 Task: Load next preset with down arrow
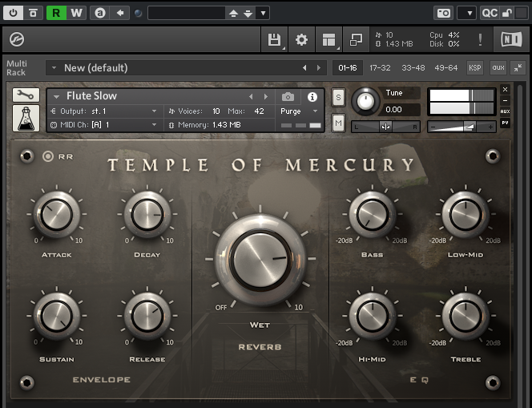click(248, 14)
